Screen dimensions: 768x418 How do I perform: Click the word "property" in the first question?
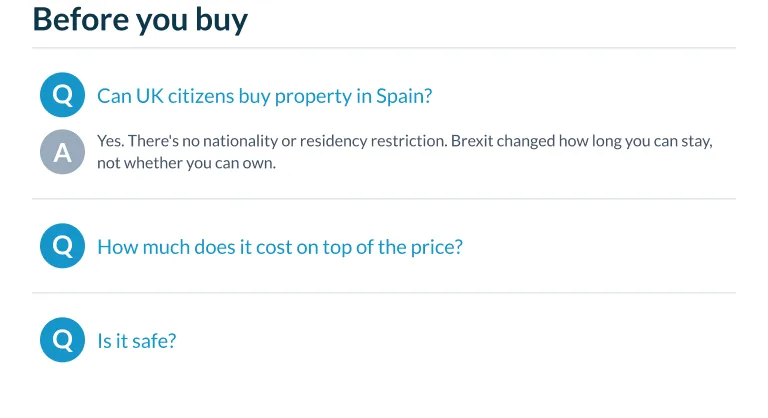click(x=313, y=97)
